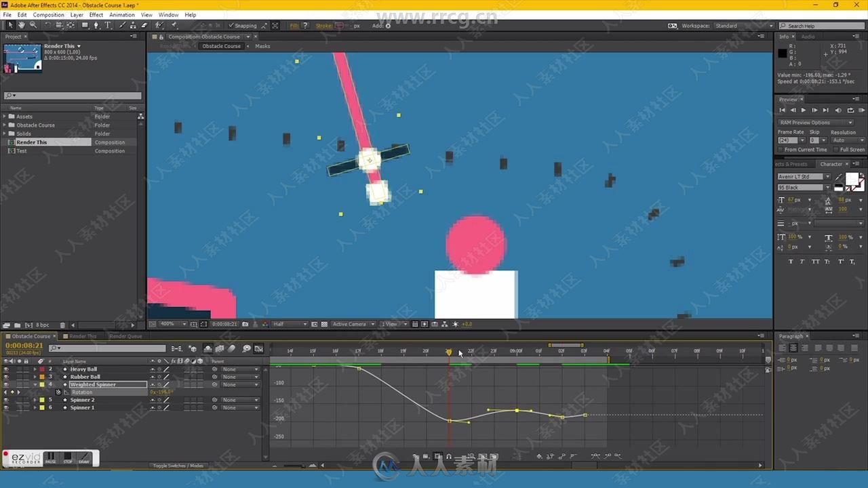Open the File menu
The image size is (868, 488).
coord(7,15)
